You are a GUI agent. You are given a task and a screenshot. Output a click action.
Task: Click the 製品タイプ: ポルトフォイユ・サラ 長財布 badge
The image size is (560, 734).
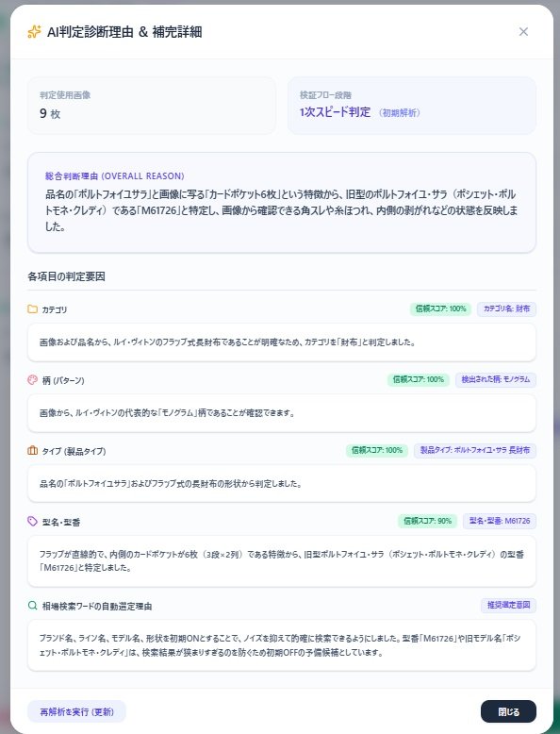click(x=475, y=450)
